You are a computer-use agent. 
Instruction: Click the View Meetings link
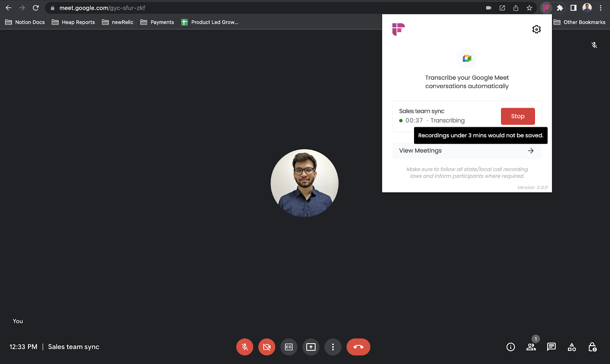click(419, 151)
